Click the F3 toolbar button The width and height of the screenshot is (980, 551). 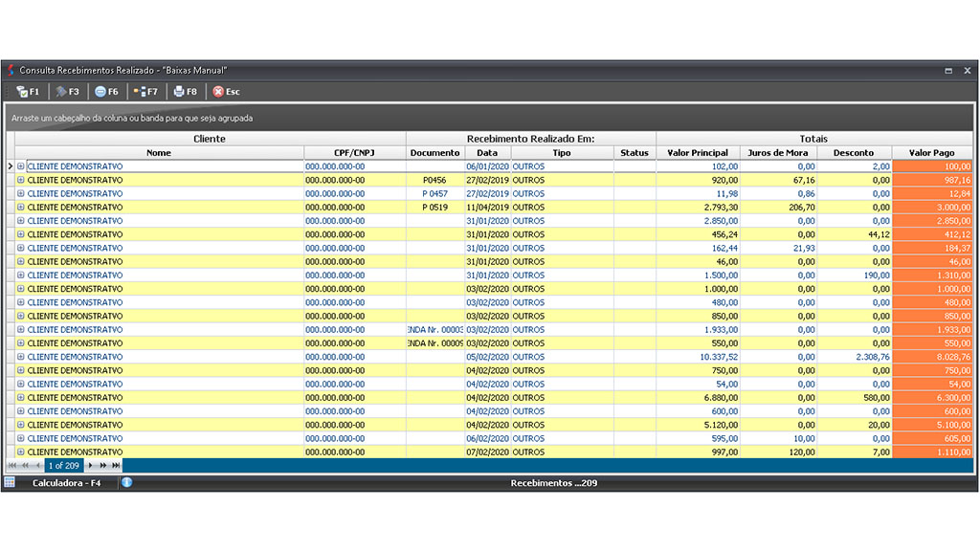(68, 92)
